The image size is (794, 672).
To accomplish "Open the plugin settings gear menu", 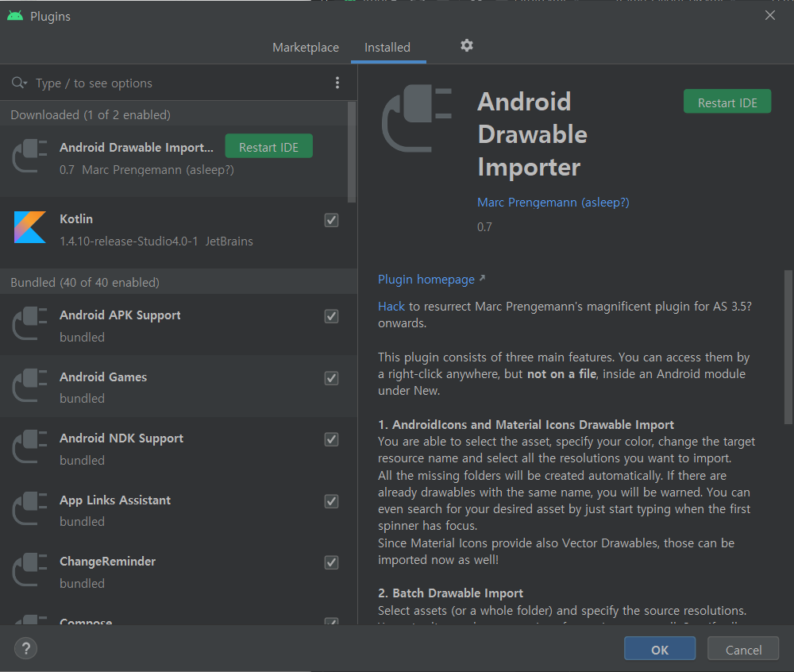I will (x=466, y=45).
